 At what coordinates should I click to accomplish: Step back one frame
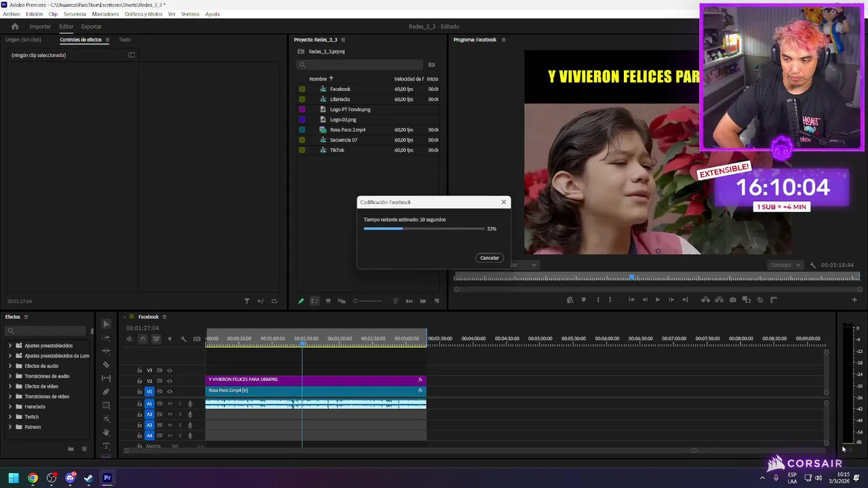tap(644, 300)
